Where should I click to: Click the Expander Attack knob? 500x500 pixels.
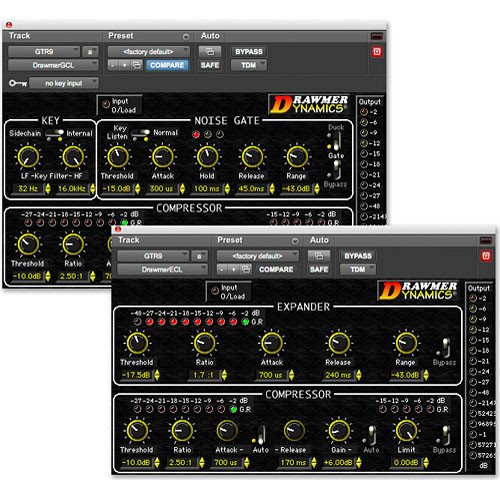272,343
